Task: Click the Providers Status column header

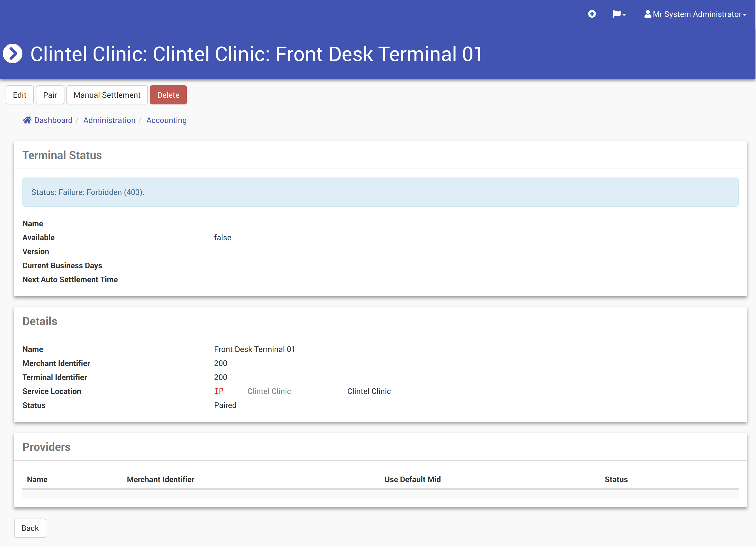Action: (x=616, y=479)
